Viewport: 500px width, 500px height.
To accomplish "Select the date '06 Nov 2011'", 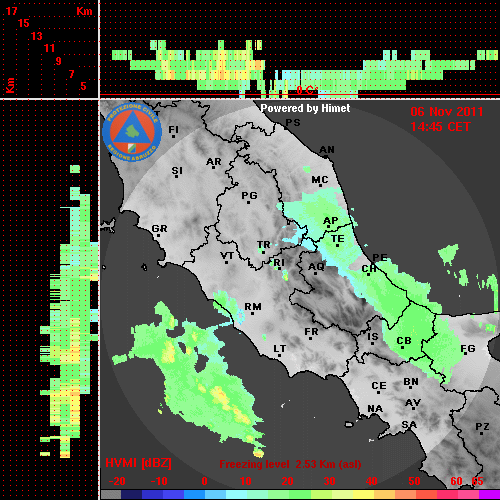I will coord(447,112).
